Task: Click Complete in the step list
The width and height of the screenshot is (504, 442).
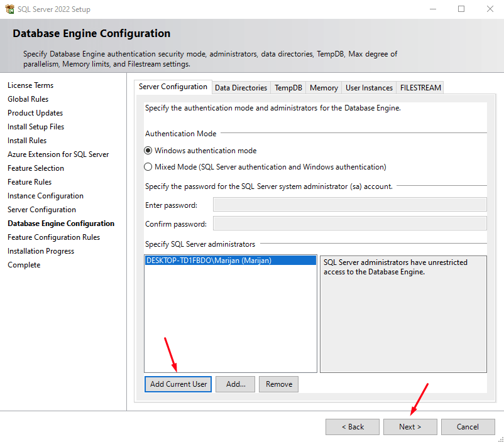Action: 24,265
